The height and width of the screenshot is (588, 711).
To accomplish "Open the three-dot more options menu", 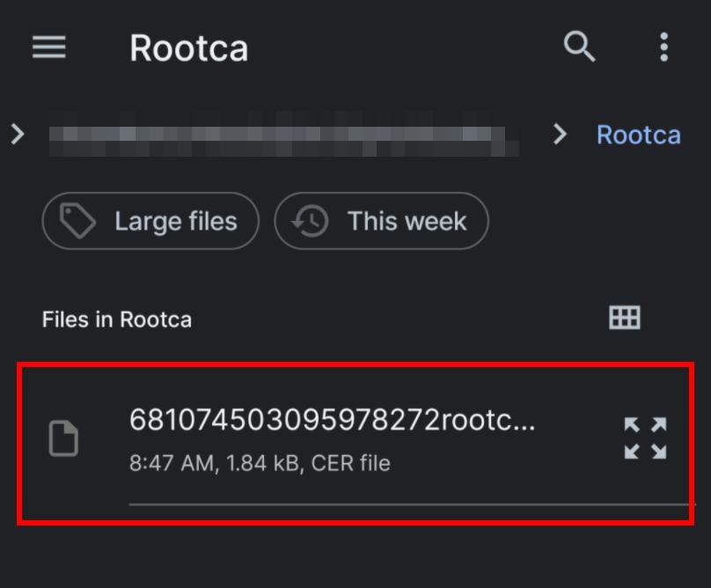I will click(663, 47).
